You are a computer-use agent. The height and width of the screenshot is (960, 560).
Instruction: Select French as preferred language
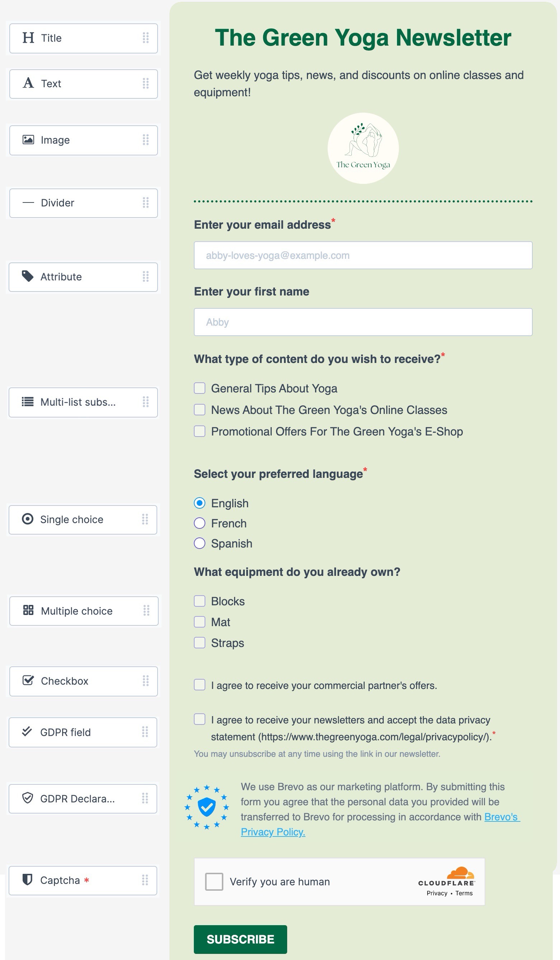[200, 523]
